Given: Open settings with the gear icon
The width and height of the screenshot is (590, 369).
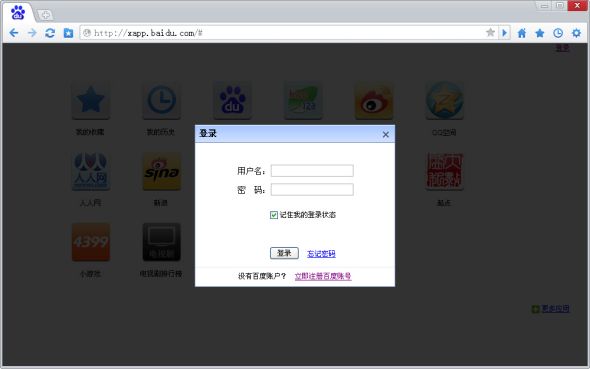Looking at the screenshot, I should coord(576,33).
